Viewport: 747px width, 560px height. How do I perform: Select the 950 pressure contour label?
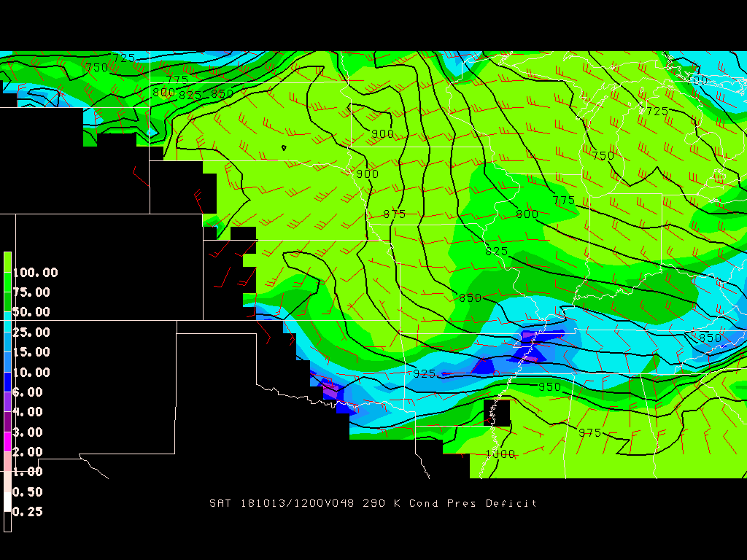click(x=549, y=386)
